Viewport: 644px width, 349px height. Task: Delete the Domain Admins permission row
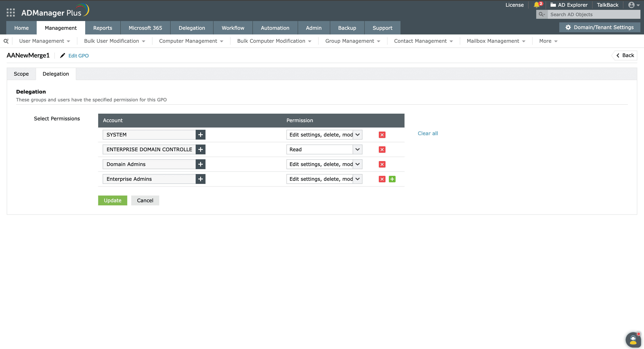tap(382, 164)
